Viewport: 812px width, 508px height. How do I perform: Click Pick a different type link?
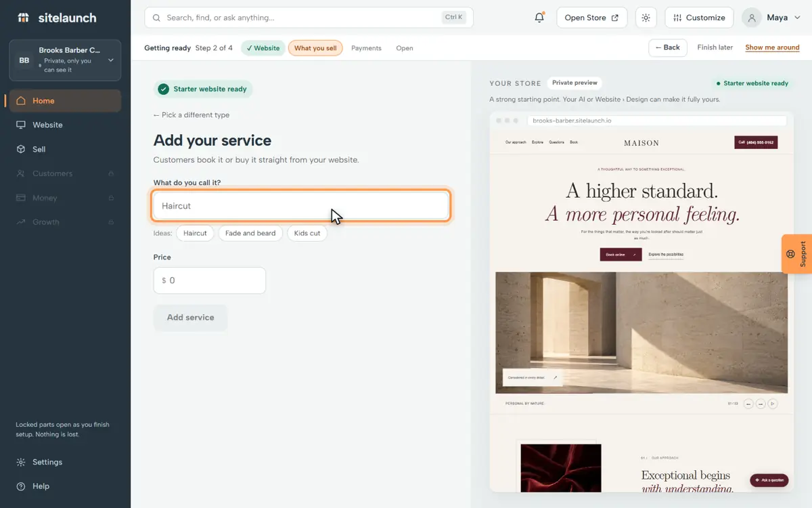[191, 115]
